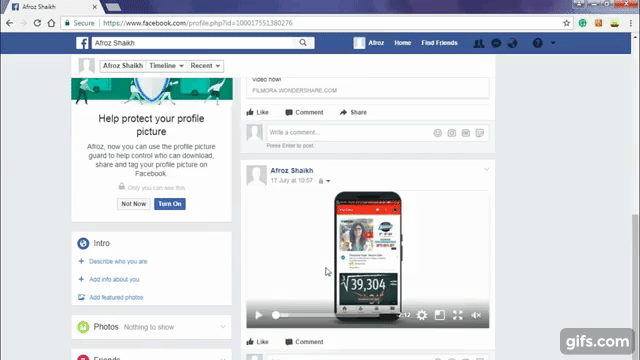Screen dimensions: 640x360
Task: Go to Home in the top bar
Action: tap(402, 43)
